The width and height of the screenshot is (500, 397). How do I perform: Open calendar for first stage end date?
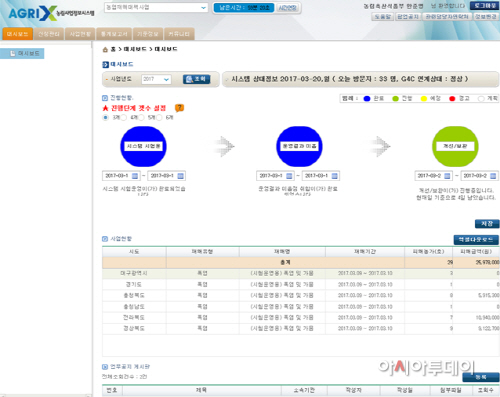tap(180, 176)
